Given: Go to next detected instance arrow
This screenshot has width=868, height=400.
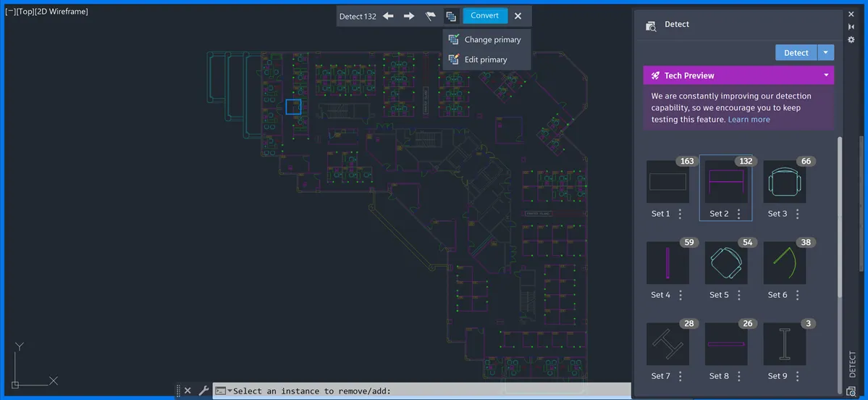Looking at the screenshot, I should click(x=409, y=16).
